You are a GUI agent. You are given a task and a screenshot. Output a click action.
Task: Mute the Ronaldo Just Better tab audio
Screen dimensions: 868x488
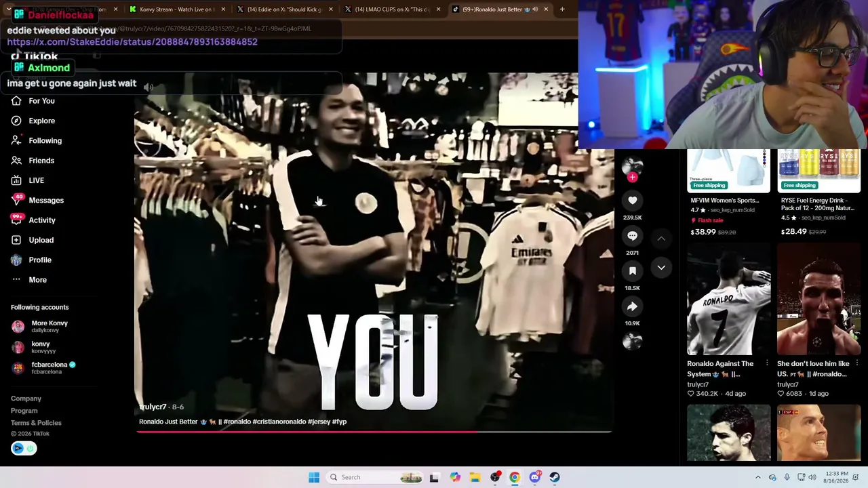[x=535, y=9]
